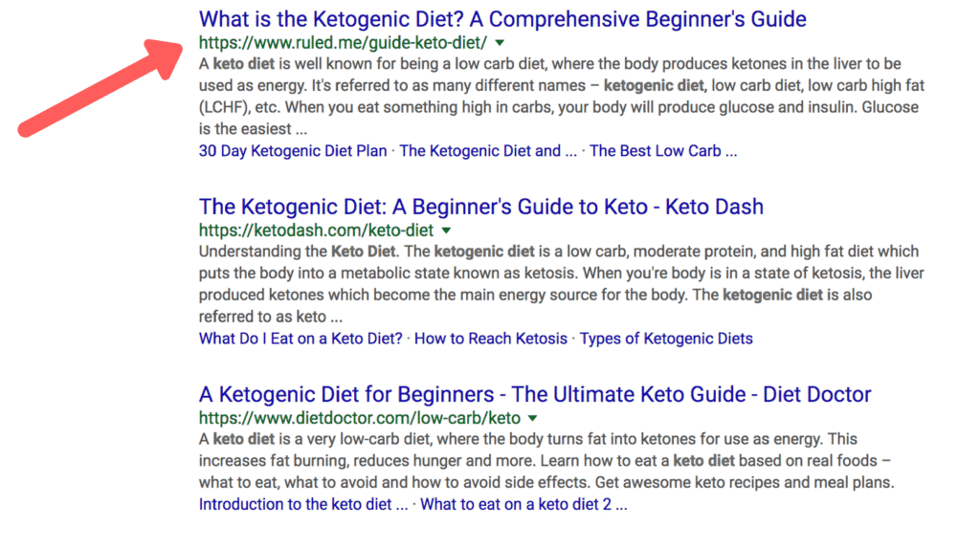Open "What to eat on a keto diet 2 ..." sitelink
This screenshot has height=549, width=980.
(523, 504)
